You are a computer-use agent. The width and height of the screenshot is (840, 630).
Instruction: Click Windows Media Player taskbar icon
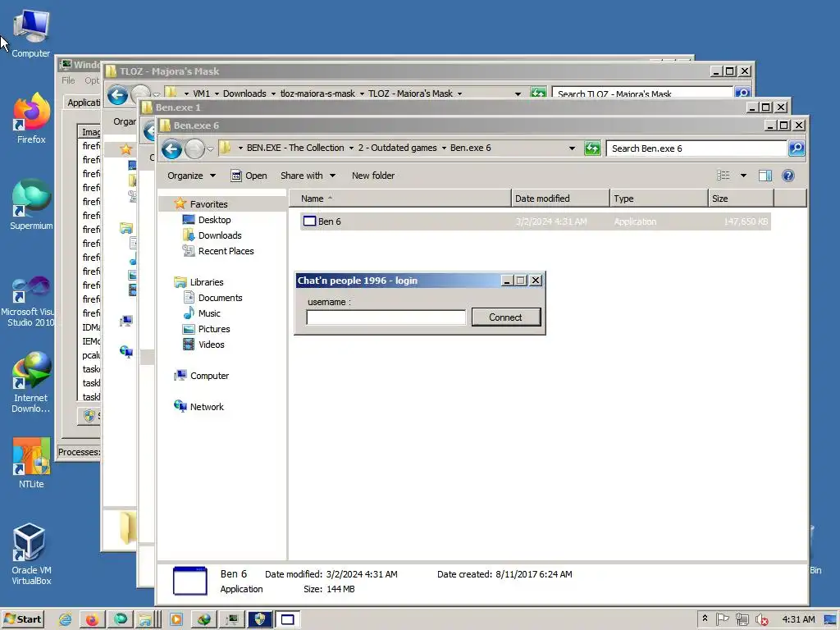tap(176, 620)
